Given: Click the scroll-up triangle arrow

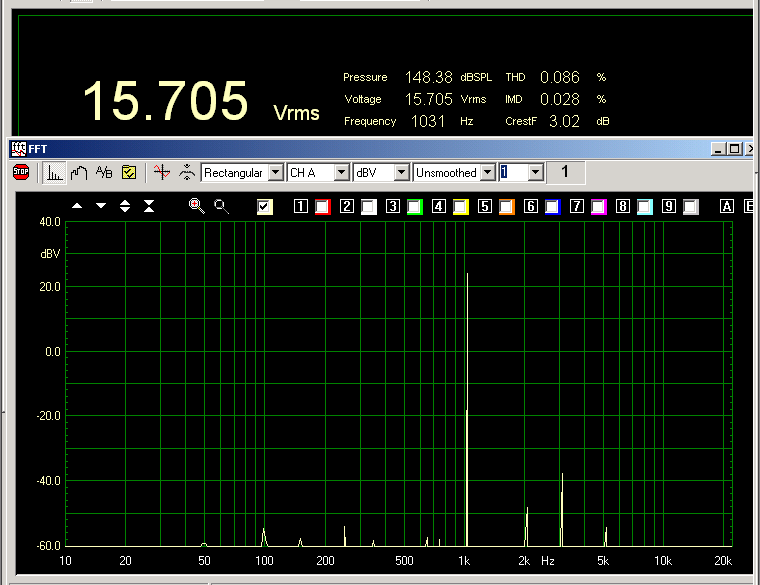Looking at the screenshot, I should 77,206.
